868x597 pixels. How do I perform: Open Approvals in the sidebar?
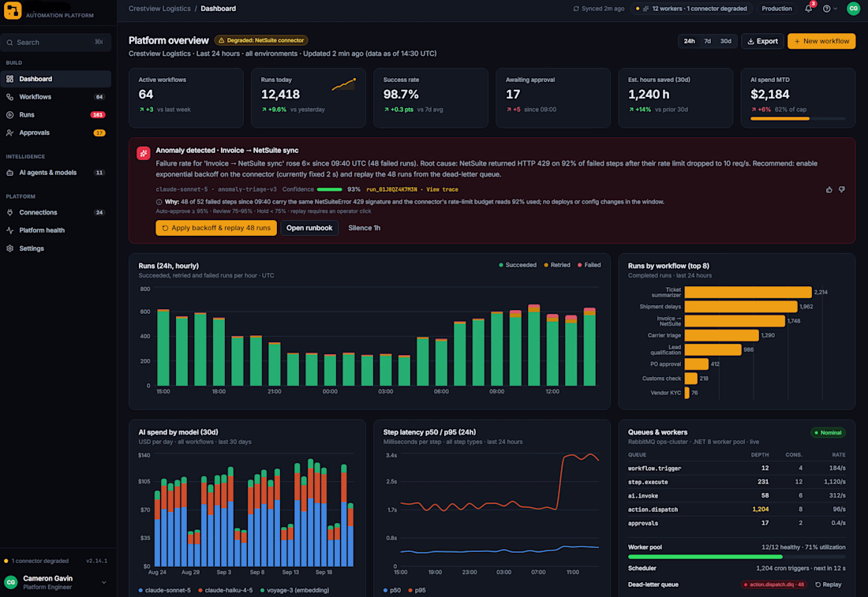coord(55,132)
